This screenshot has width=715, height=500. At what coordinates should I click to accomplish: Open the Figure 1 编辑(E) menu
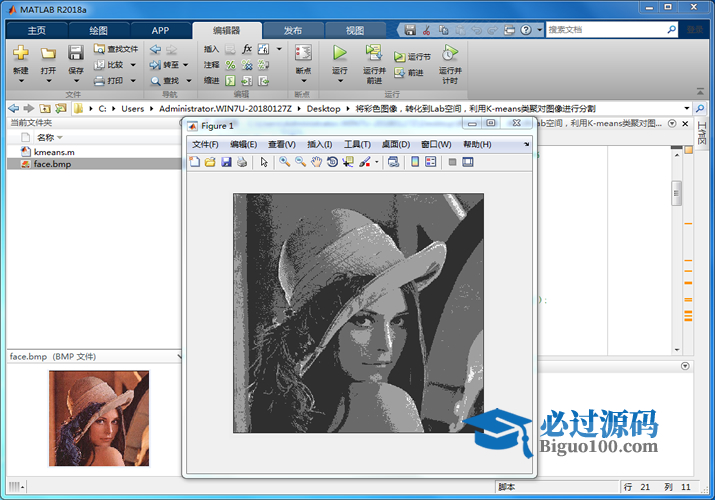(244, 144)
